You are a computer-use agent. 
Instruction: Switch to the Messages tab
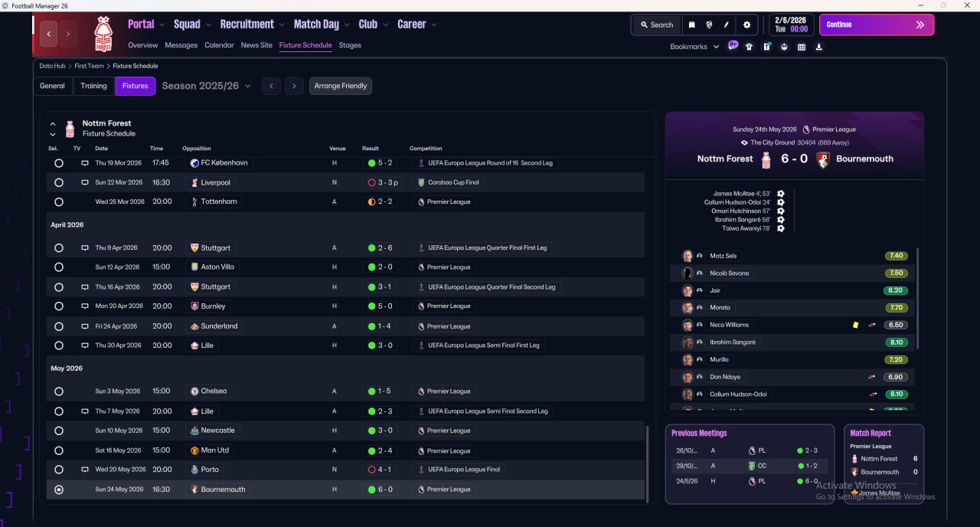coord(181,45)
